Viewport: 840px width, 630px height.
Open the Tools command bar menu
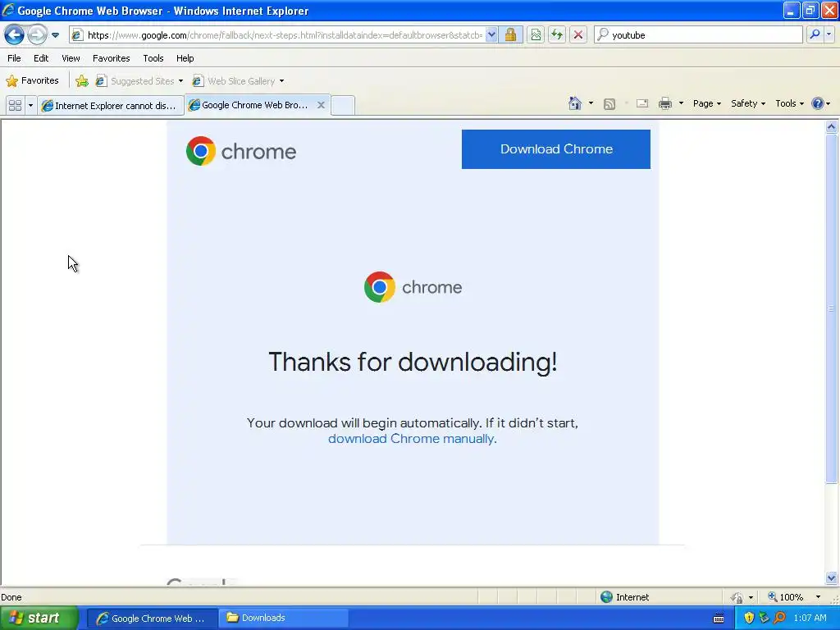click(790, 103)
